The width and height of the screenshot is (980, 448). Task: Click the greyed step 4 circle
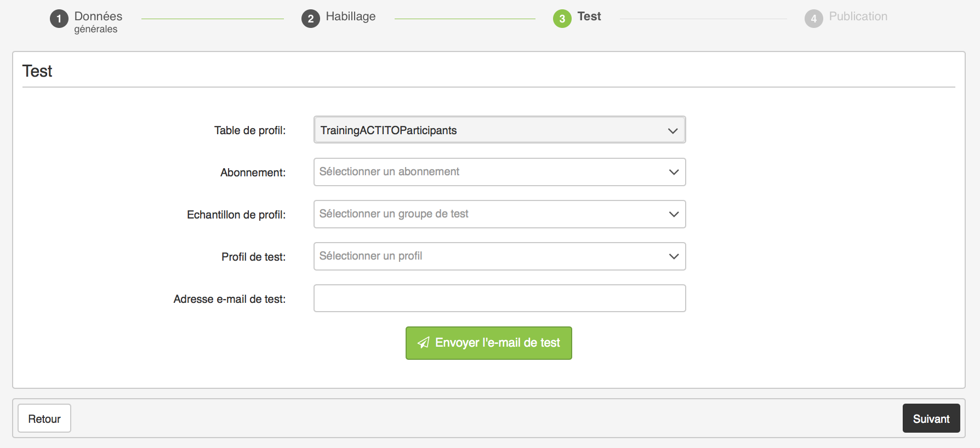coord(813,19)
